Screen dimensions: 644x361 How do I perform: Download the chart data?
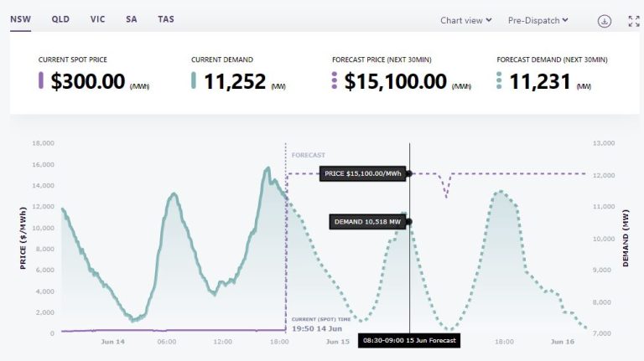[604, 21]
